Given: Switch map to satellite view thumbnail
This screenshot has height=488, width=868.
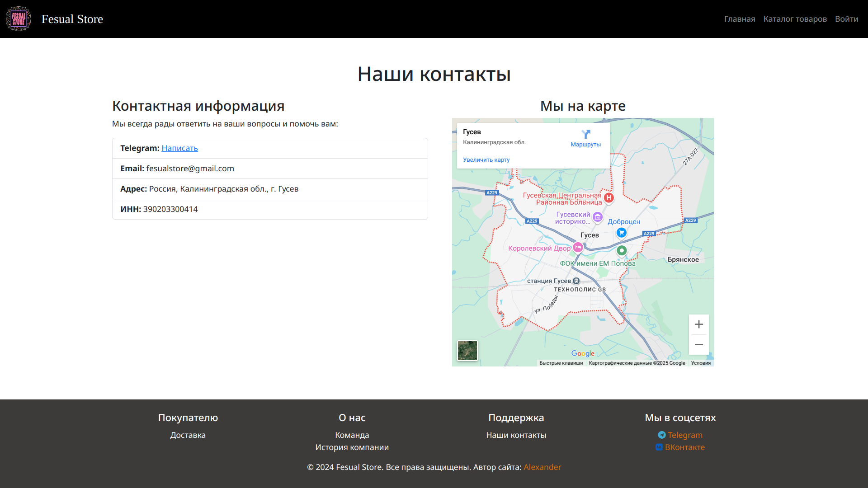Looking at the screenshot, I should coord(467,351).
